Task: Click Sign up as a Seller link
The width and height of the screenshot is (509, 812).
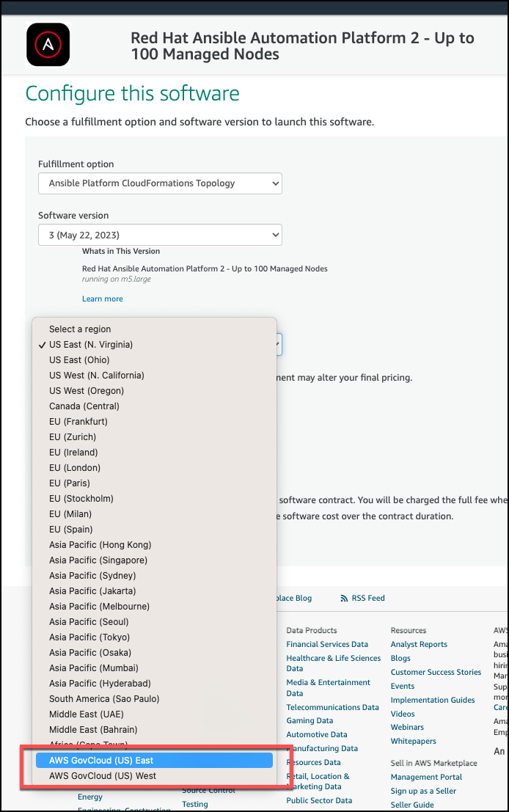Action: click(x=423, y=791)
